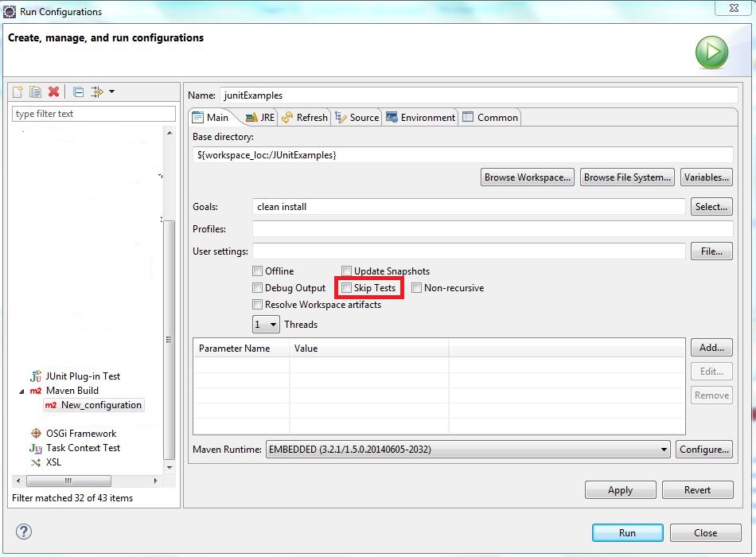756x557 pixels.
Task: Switch to the JRE tab
Action: (260, 118)
